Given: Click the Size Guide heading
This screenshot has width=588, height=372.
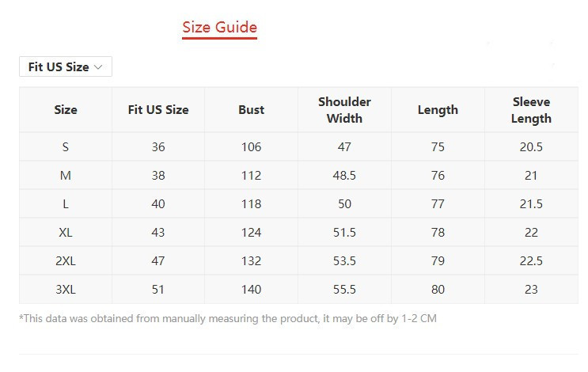Looking at the screenshot, I should click(x=219, y=28).
